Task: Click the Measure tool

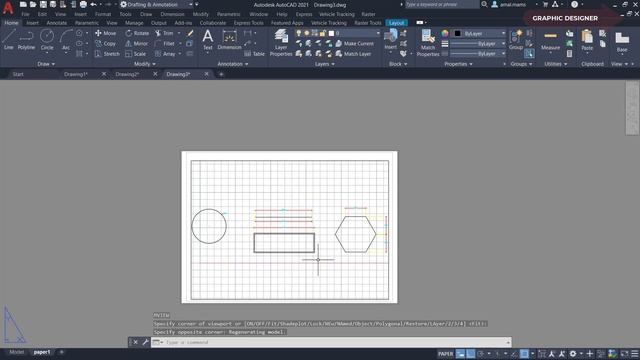Action: 550,41
